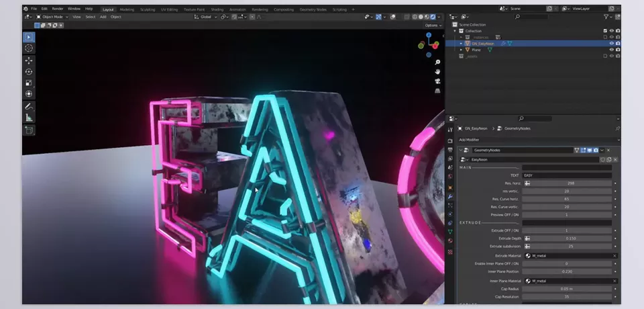Hide GN_EasyNeon with its eye icon
The image size is (644, 309).
point(611,43)
